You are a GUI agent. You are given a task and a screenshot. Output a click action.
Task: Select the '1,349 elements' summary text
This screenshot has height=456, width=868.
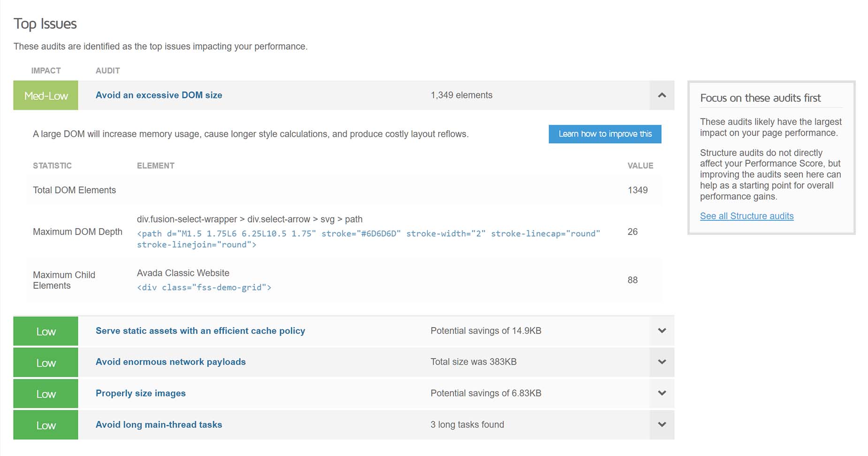[x=461, y=95]
